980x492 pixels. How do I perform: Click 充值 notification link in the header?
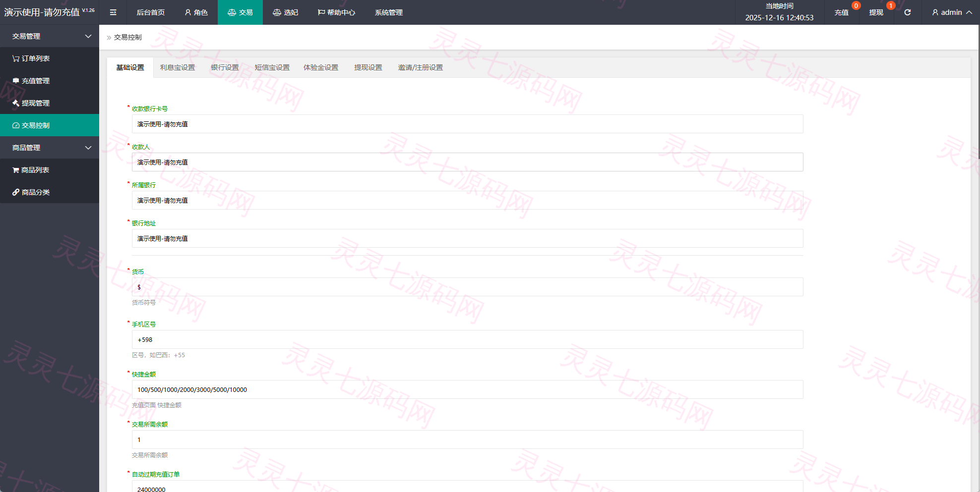click(x=842, y=12)
